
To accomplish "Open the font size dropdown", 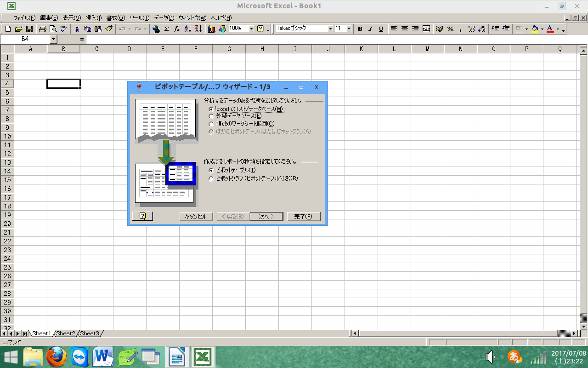I will point(349,29).
